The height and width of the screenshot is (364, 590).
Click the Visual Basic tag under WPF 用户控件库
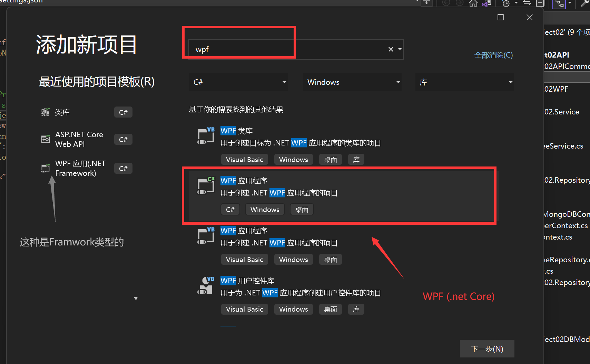coord(245,309)
